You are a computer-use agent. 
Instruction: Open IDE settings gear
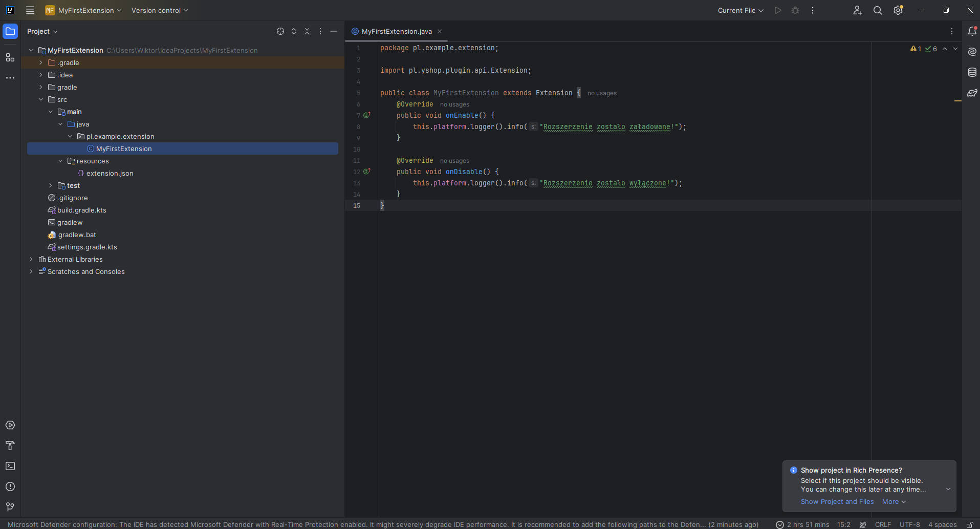pyautogui.click(x=898, y=10)
